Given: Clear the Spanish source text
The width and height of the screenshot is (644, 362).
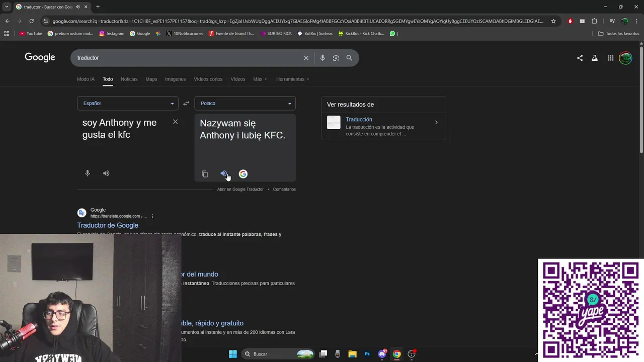Looking at the screenshot, I should coord(175,122).
